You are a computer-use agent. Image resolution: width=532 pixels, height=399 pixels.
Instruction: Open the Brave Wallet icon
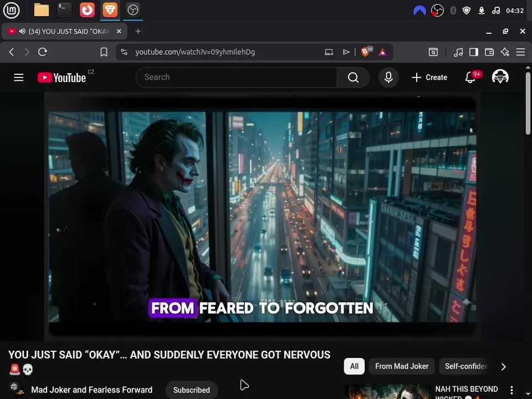point(489,52)
